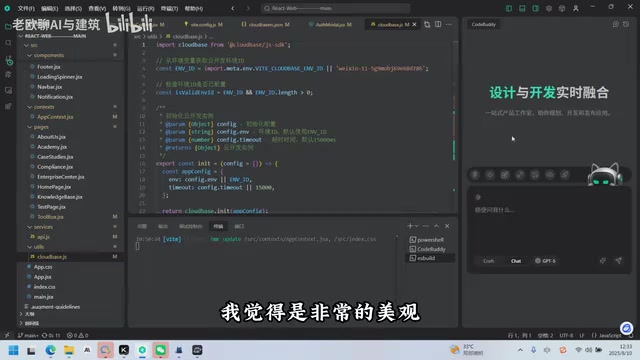
Task: Open the Source Control view in the activity bar
Action: tap(9, 61)
